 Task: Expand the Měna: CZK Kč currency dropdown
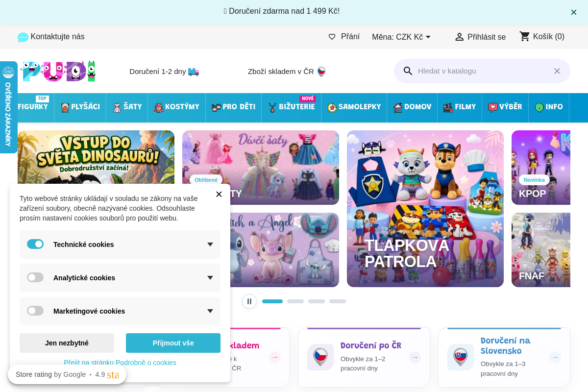[401, 37]
